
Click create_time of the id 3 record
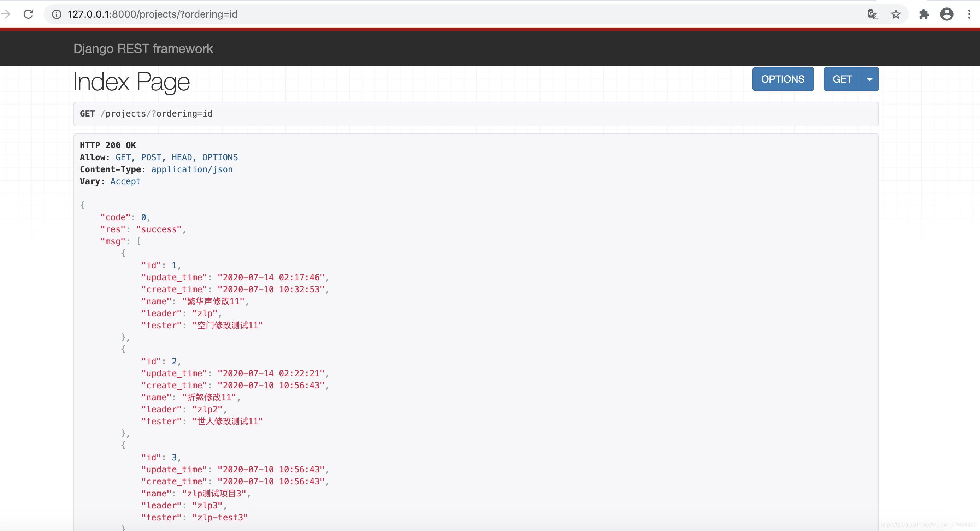coord(235,482)
